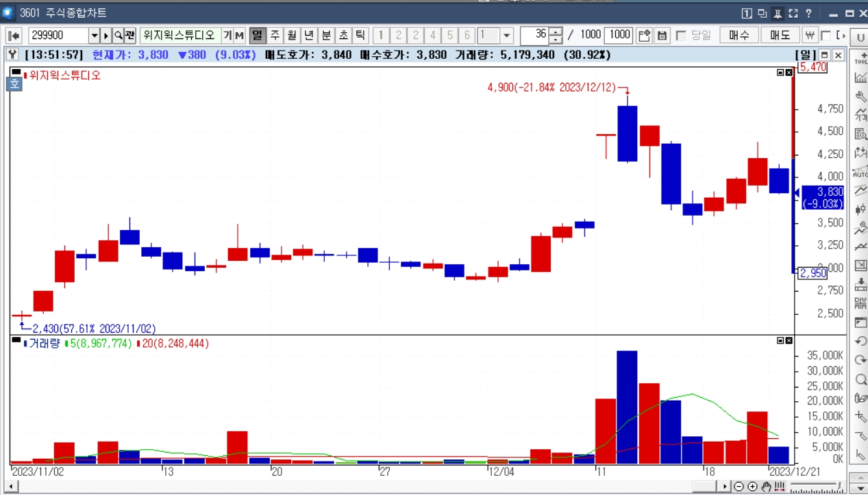Click the stepper arrows beside the 36 field
The image size is (868, 495).
tap(556, 36)
